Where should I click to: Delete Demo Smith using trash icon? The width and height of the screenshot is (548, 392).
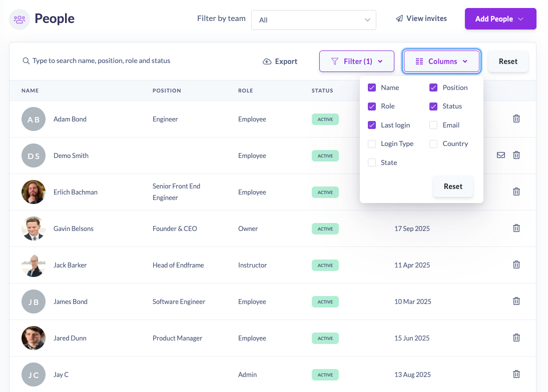[516, 155]
